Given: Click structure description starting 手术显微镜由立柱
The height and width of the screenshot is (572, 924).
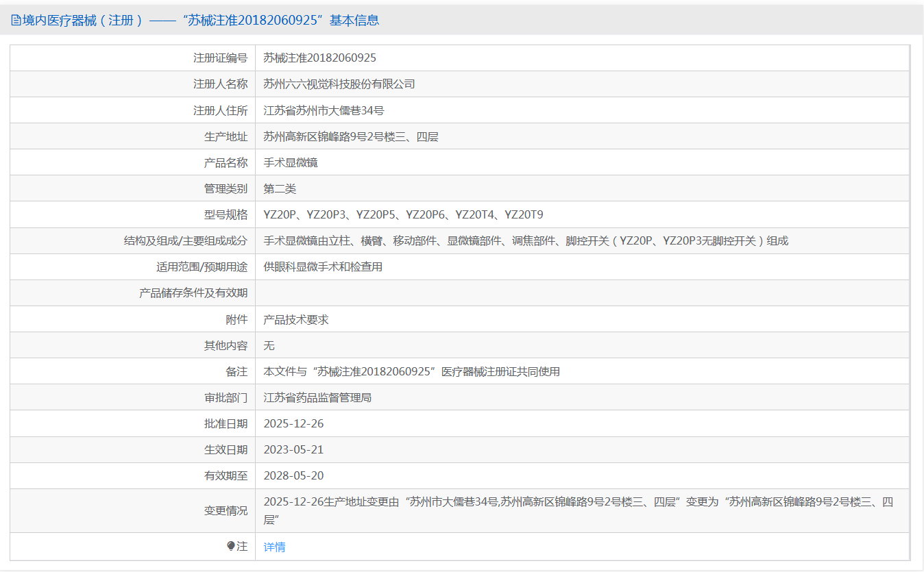Looking at the screenshot, I should 526,241.
